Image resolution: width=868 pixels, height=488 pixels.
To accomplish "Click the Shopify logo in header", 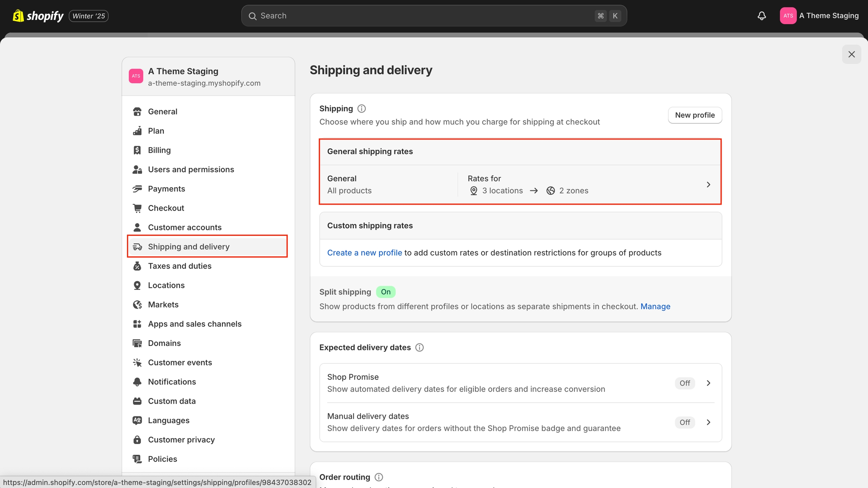I will click(38, 16).
